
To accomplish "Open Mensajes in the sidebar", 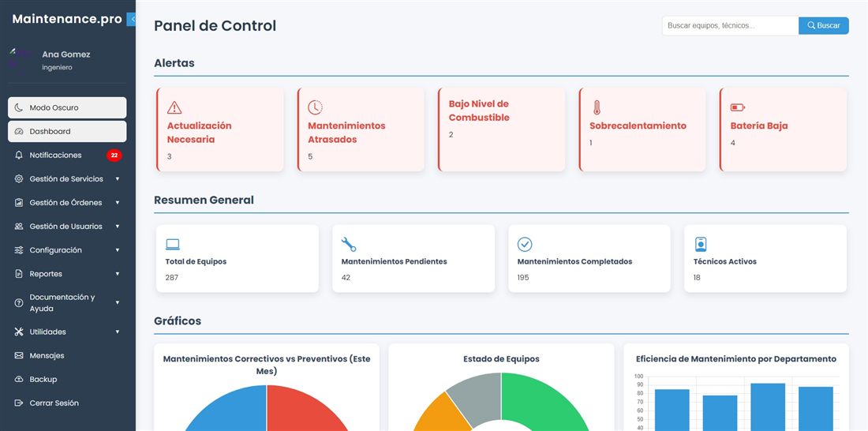I will pyautogui.click(x=67, y=356).
